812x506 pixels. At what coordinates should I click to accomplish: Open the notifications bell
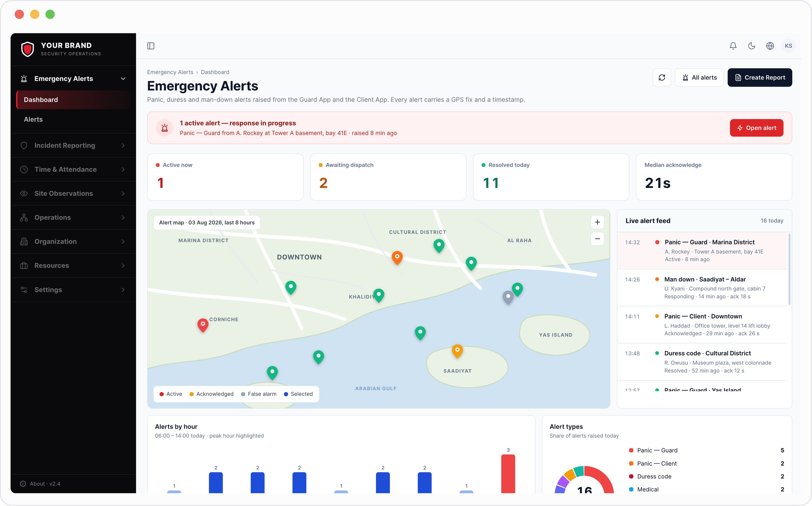pyautogui.click(x=733, y=46)
